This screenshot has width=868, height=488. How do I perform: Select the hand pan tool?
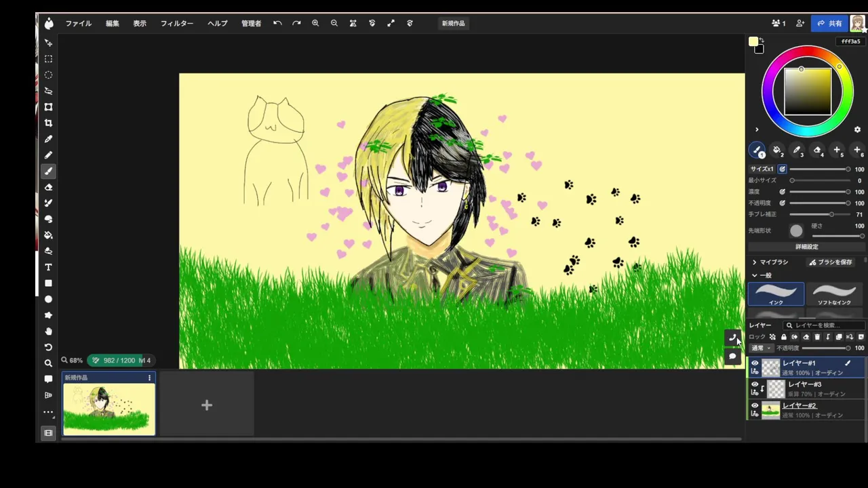coord(48,331)
